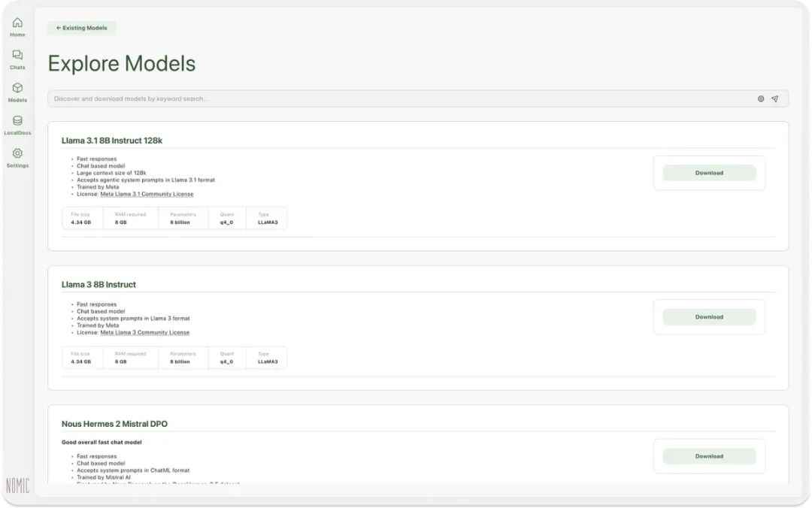The width and height of the screenshot is (812, 508).
Task: Click 'Accepts agentic system prompts in Llama 3.1 format'
Action: pos(146,180)
